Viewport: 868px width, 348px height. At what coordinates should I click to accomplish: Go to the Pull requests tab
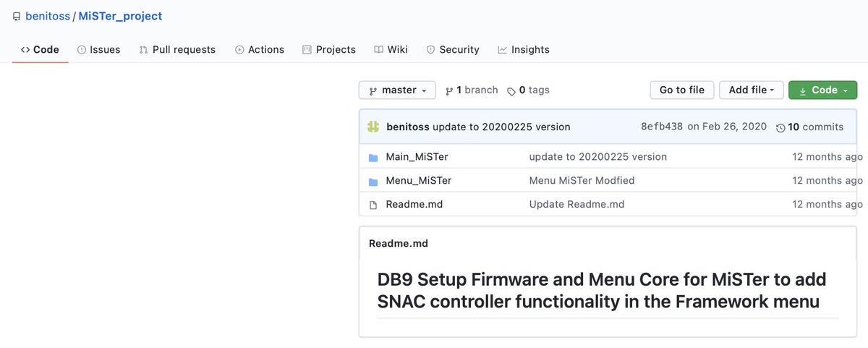[178, 49]
